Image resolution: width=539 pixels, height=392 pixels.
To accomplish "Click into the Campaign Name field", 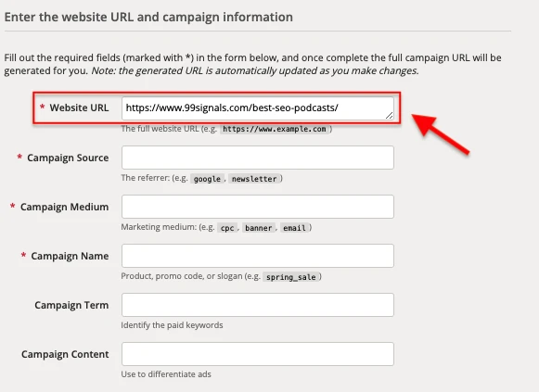I will tap(258, 256).
